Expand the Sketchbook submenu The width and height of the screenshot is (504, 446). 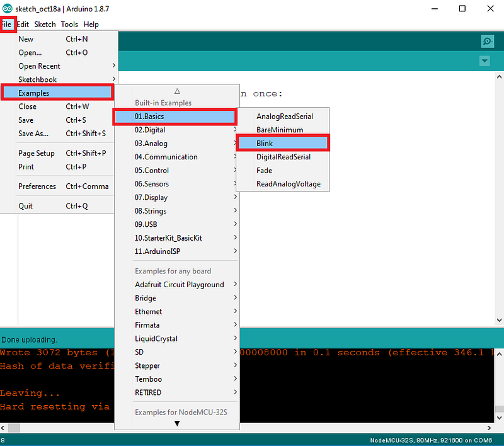tap(59, 79)
